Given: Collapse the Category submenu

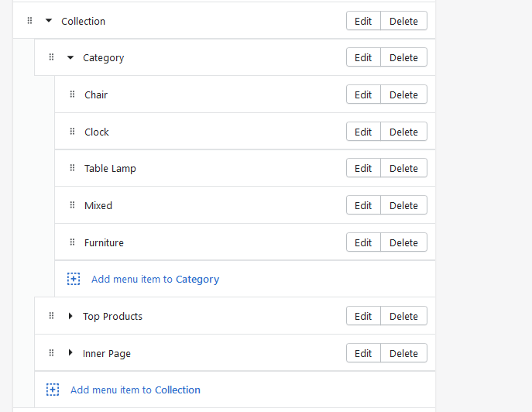Looking at the screenshot, I should tap(70, 57).
